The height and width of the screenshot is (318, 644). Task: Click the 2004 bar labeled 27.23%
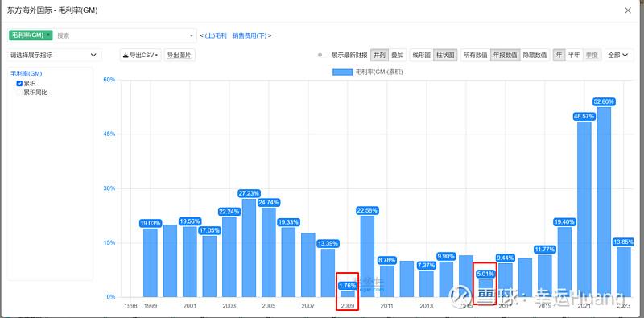click(249, 248)
